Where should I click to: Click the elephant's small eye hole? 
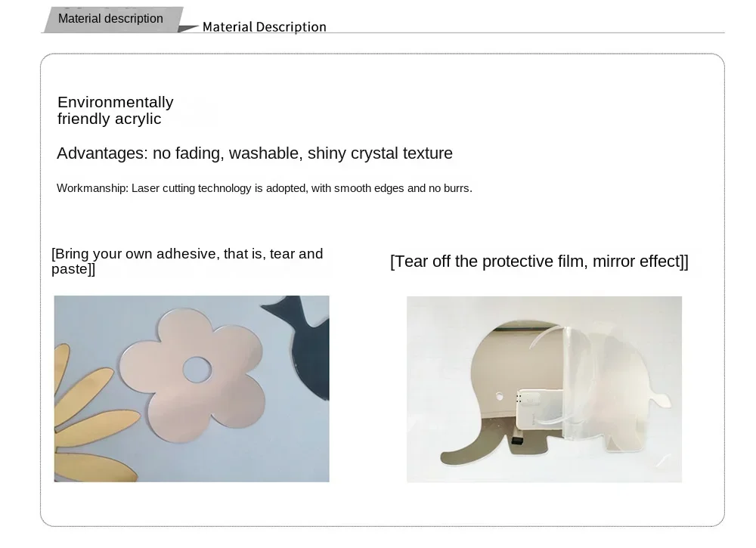[x=498, y=395]
